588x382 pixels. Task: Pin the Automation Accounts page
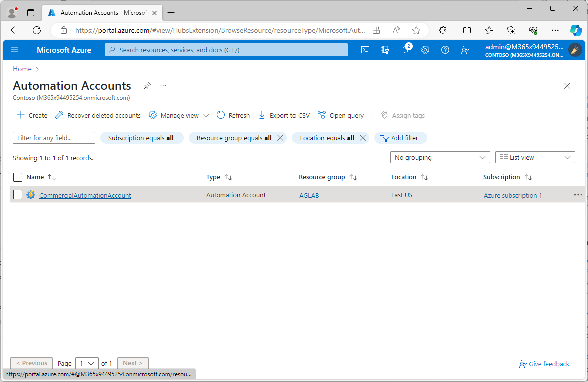(147, 86)
